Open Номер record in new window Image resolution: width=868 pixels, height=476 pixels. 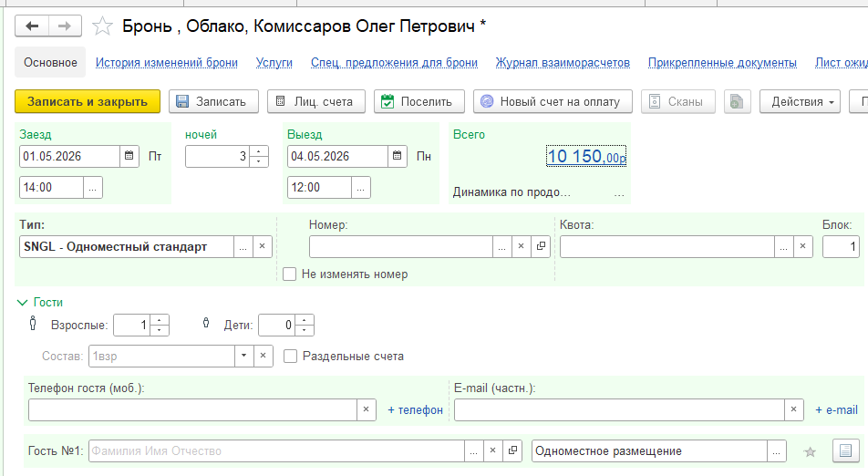tap(541, 247)
